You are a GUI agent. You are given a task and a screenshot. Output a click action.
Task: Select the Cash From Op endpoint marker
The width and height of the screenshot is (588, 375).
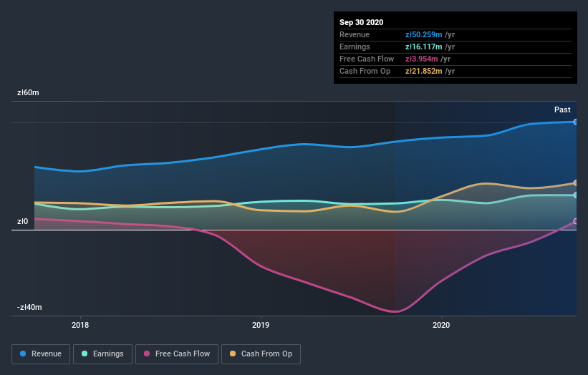[x=576, y=182]
